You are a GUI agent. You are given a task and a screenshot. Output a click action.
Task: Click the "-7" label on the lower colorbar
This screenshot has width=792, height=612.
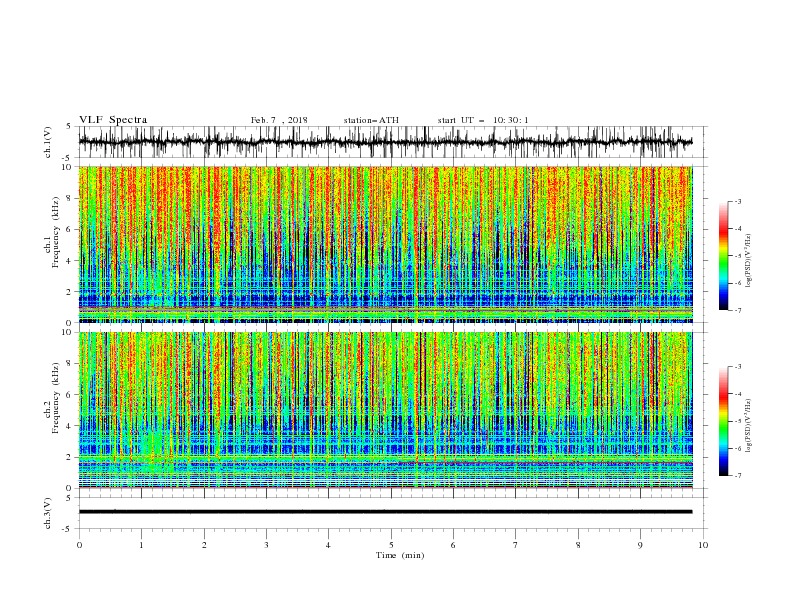tap(737, 476)
